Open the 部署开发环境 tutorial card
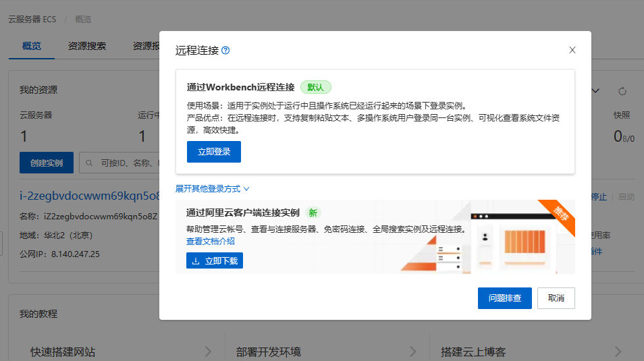644x361 pixels. [327, 352]
